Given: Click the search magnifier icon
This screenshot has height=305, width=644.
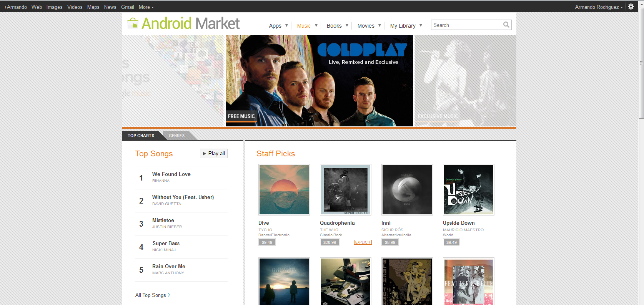Looking at the screenshot, I should point(506,25).
